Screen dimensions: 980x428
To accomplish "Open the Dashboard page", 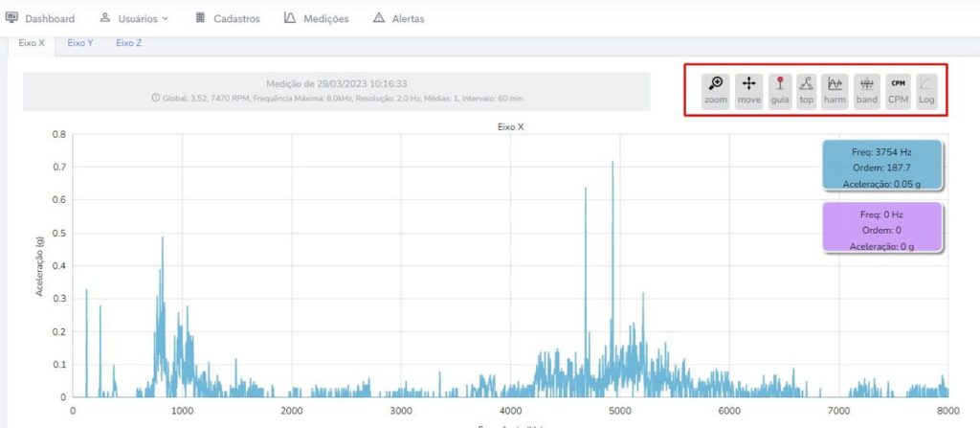I will (44, 18).
